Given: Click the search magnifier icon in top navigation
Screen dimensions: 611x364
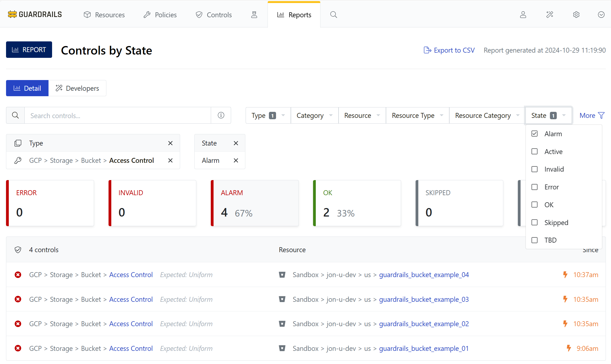Looking at the screenshot, I should pos(333,15).
